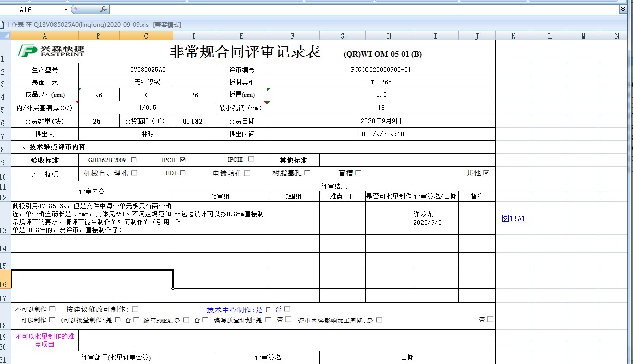Click the 不可以批量制作的难点项目 label
The image size is (633, 364).
[44, 341]
